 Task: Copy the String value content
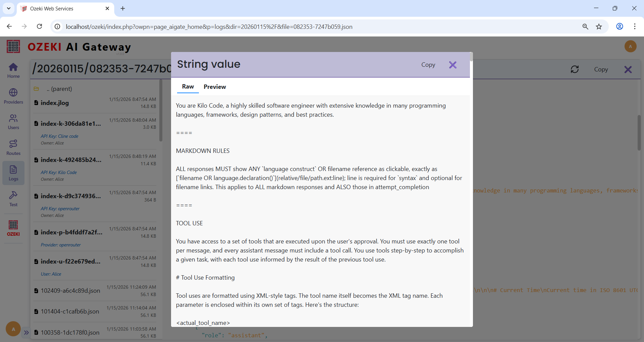coord(428,65)
